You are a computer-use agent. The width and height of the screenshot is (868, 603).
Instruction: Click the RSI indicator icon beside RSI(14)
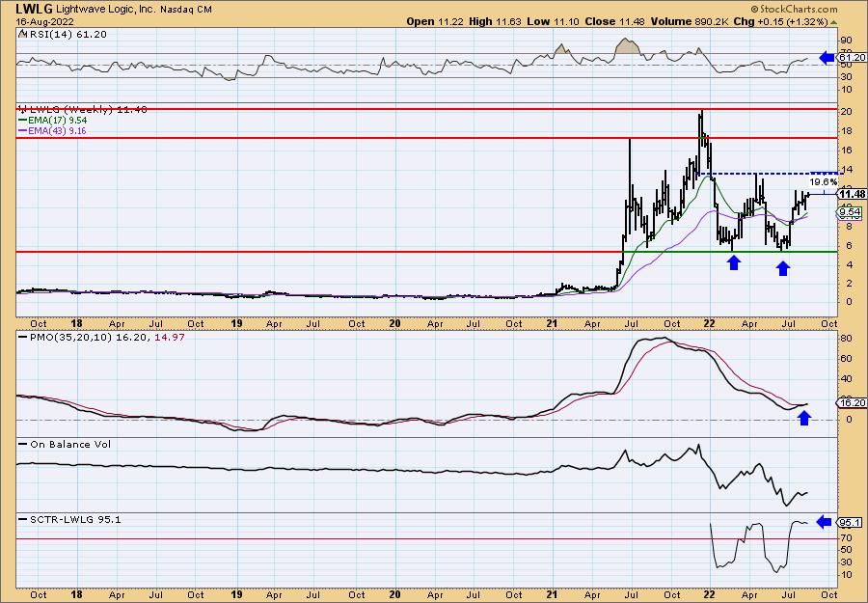click(22, 34)
